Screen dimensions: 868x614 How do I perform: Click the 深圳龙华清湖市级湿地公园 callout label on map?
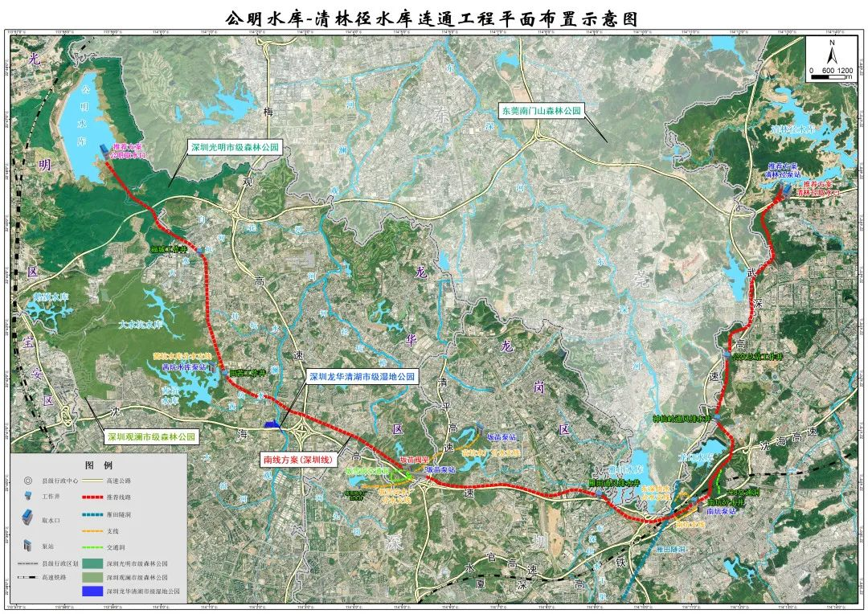[x=362, y=376]
